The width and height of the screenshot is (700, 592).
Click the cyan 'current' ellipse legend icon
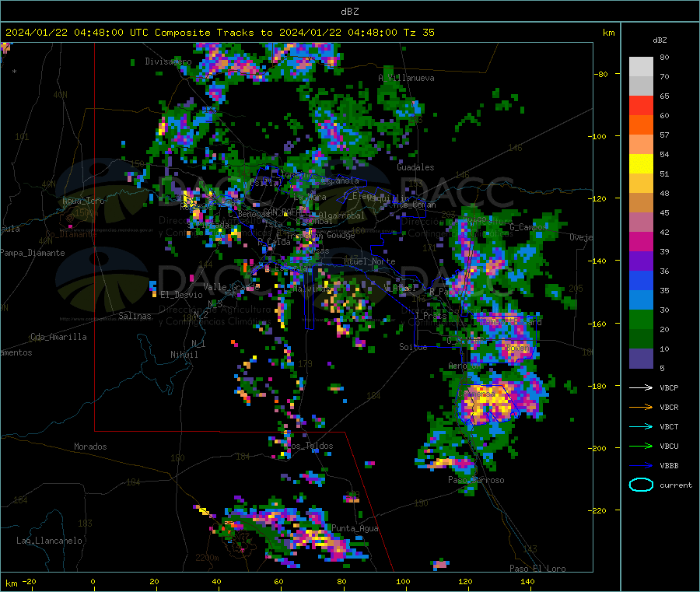pyautogui.click(x=641, y=485)
